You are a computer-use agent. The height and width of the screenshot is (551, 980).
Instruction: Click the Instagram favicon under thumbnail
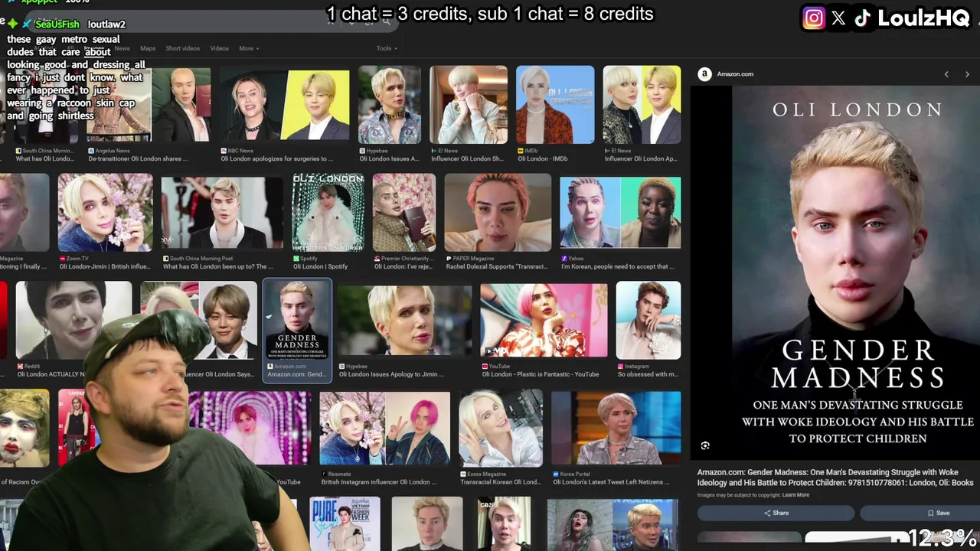pyautogui.click(x=621, y=367)
